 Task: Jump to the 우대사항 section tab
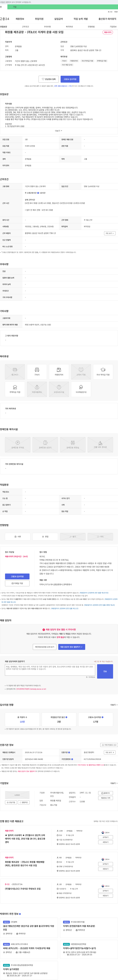tap(47, 27)
